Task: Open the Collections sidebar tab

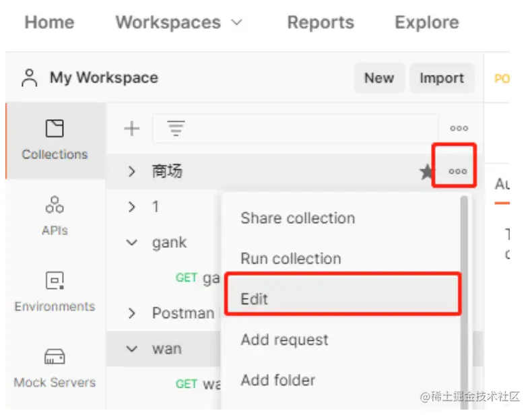Action: [55, 140]
